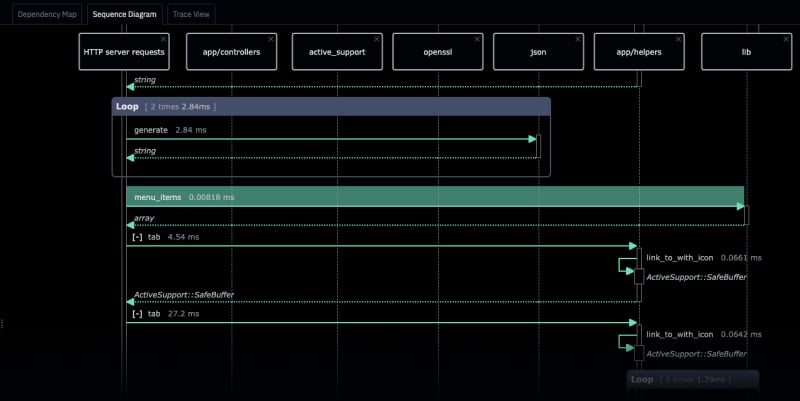
Task: Click link_to_with_icon 0.0661 ms self-call
Action: click(704, 258)
